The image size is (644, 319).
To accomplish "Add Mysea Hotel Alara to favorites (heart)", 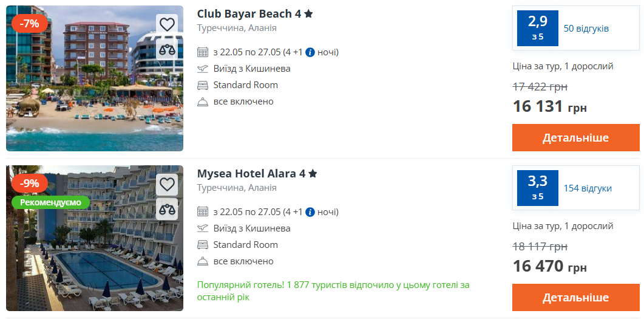I will point(167,184).
